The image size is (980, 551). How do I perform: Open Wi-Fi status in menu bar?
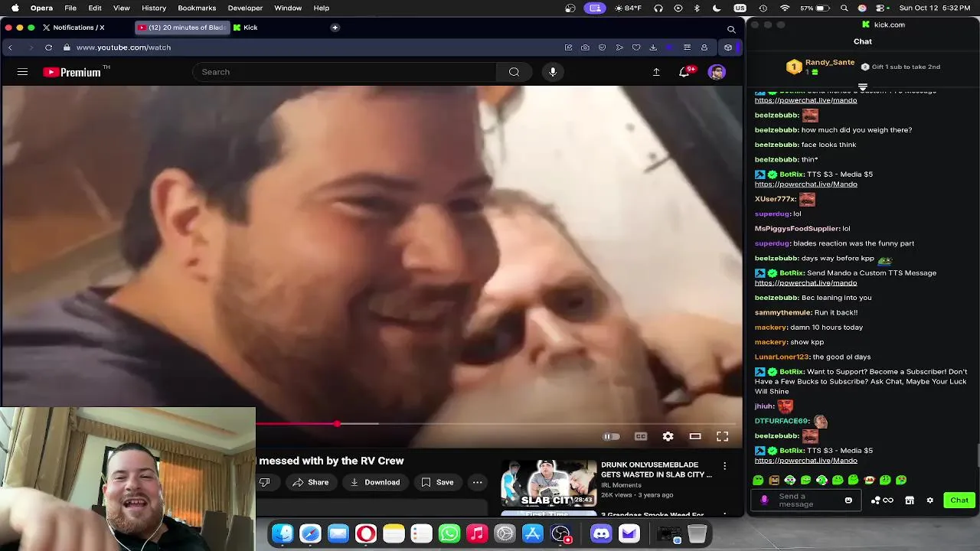point(785,8)
